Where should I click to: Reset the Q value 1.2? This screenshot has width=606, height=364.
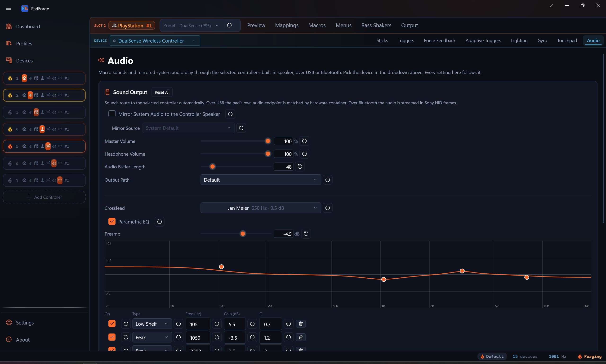(x=288, y=337)
